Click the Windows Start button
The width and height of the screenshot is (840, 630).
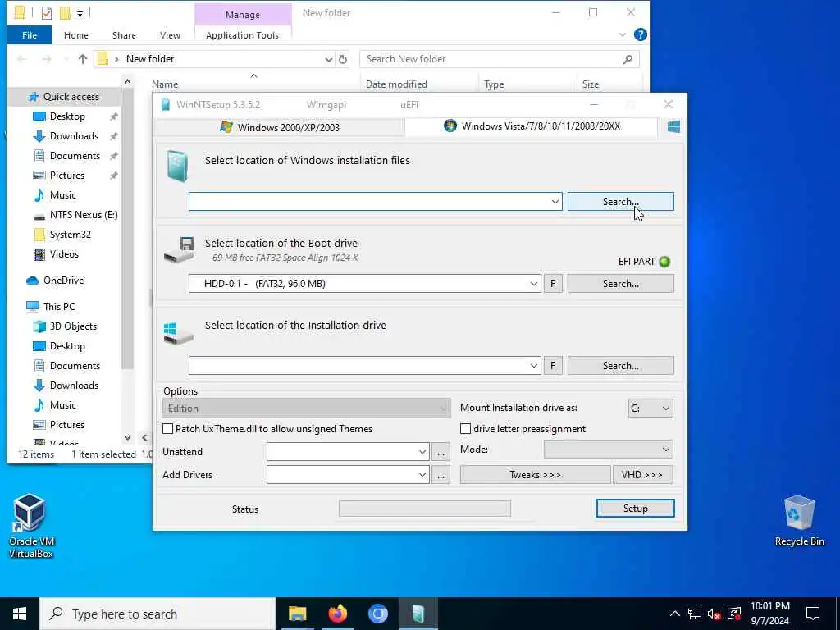click(20, 614)
